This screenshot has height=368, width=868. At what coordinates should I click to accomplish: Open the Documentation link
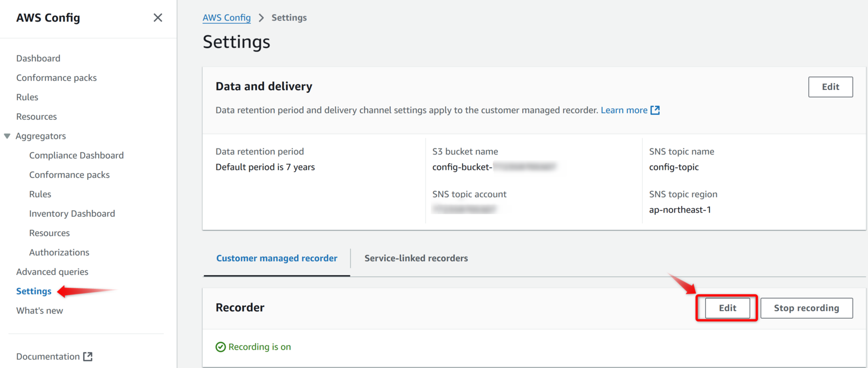pyautogui.click(x=48, y=357)
